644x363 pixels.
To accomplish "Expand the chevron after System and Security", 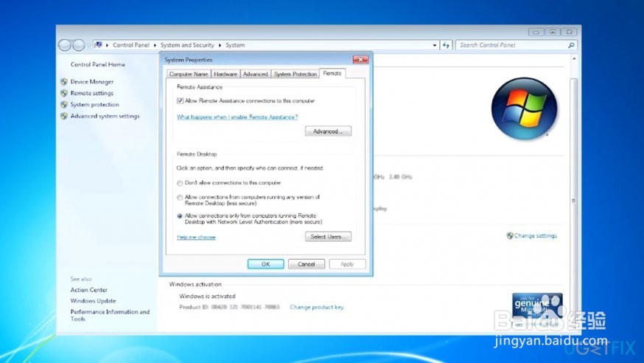I will [220, 45].
